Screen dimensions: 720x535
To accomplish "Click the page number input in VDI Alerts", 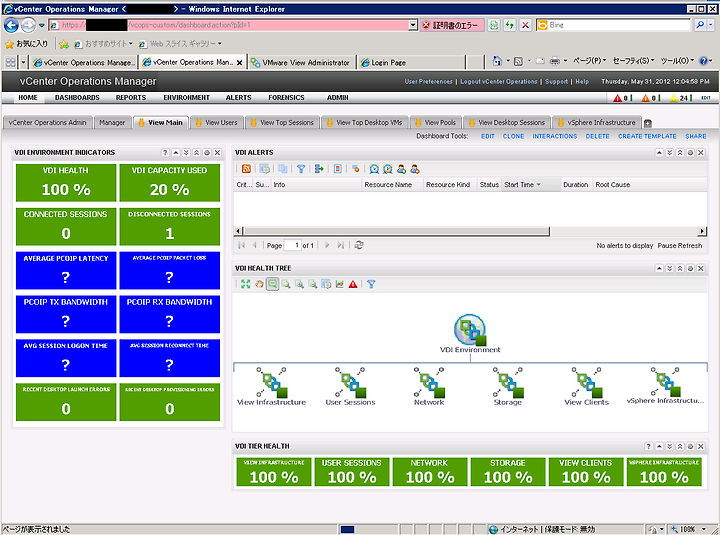I will (x=292, y=245).
